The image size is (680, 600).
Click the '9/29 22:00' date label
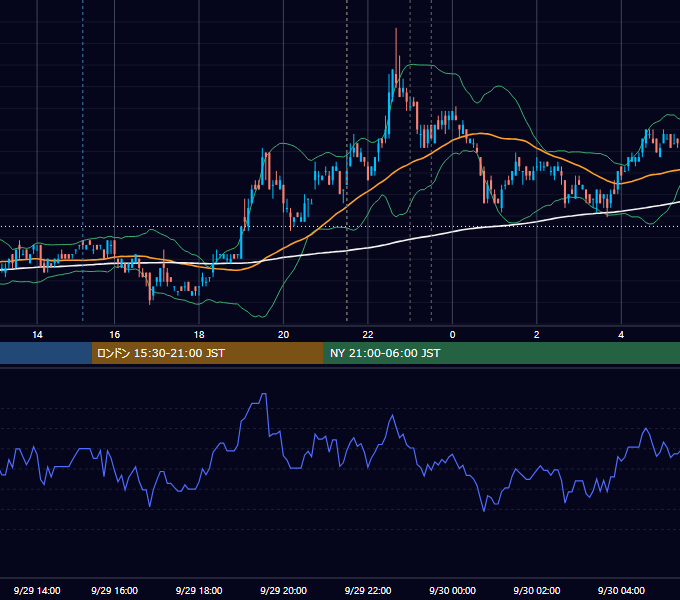point(368,590)
